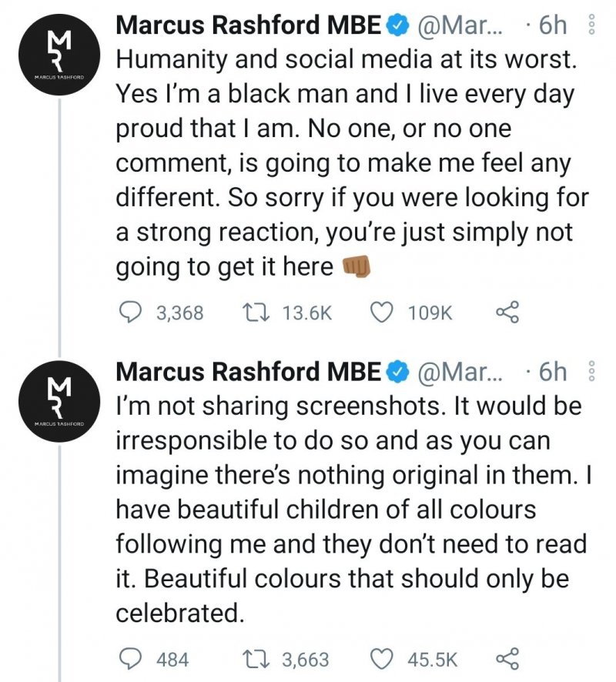Click the 6h timestamp on second tweet

click(551, 373)
